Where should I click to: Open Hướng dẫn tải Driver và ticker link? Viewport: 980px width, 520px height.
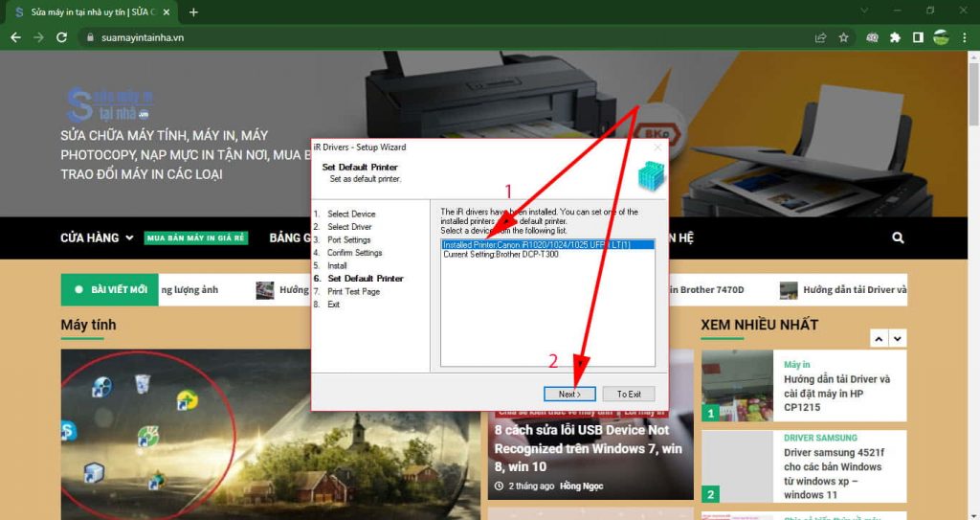[x=855, y=290]
